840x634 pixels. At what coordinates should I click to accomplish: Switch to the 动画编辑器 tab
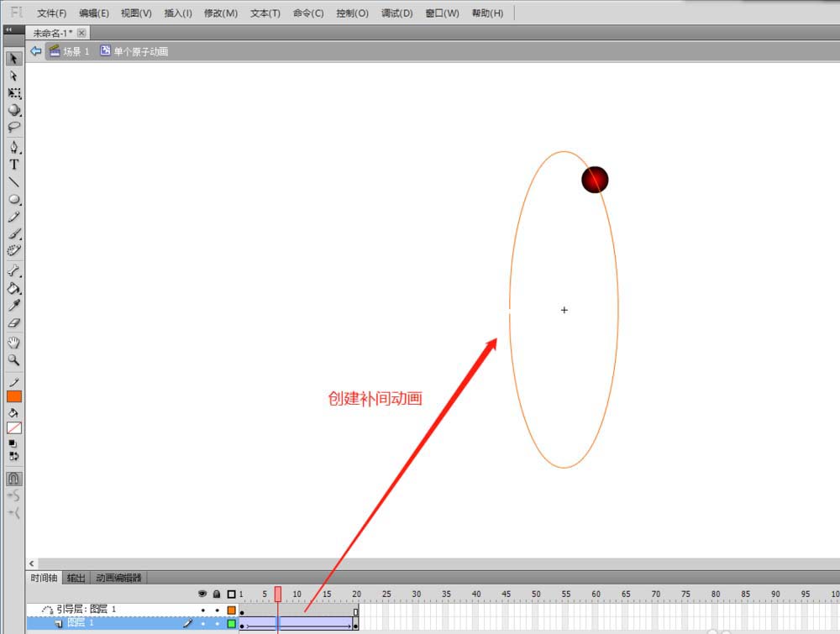pos(118,578)
